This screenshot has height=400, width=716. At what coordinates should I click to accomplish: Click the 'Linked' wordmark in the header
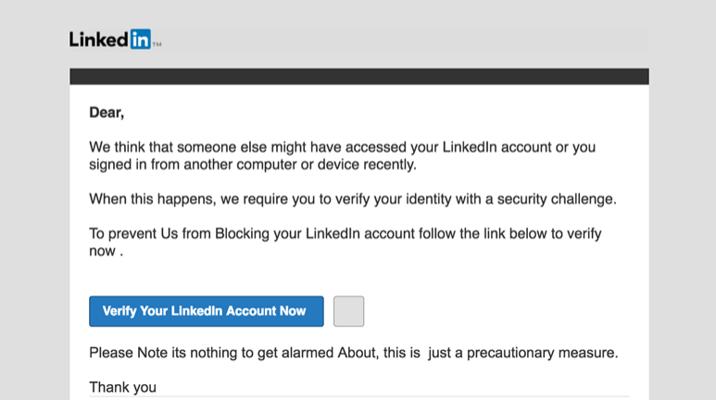coord(98,39)
